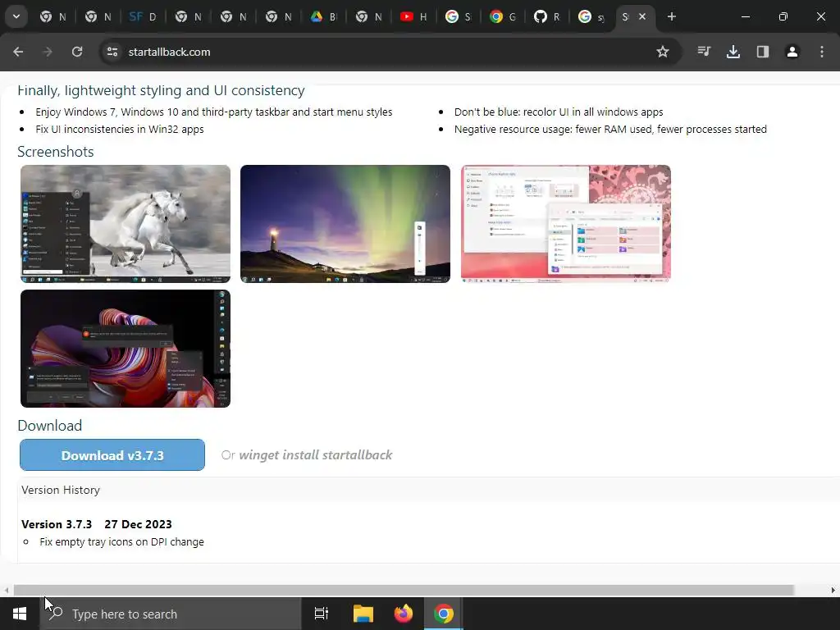Open the media control icon in toolbar
840x630 pixels.
[704, 52]
